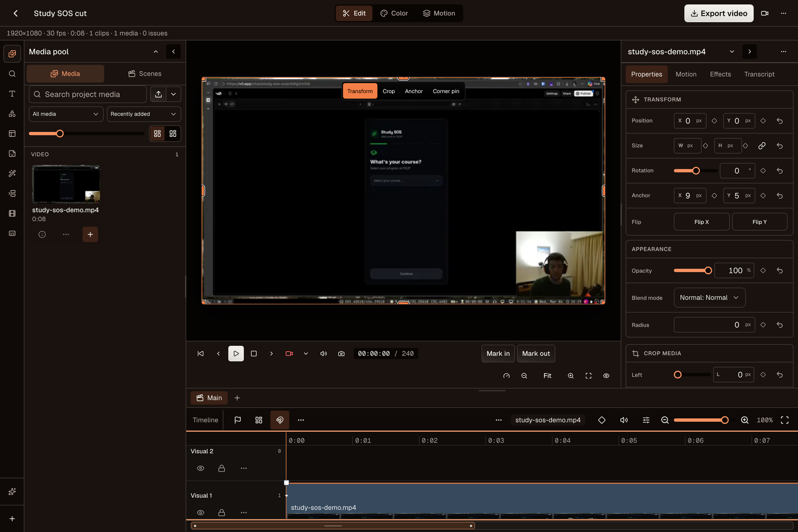Open the All media filter dropdown
798x532 pixels.
pos(66,114)
